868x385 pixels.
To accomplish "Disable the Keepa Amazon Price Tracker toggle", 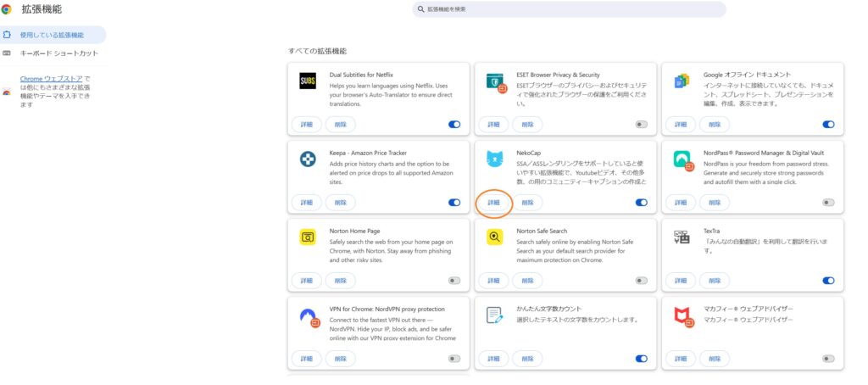I will (454, 203).
